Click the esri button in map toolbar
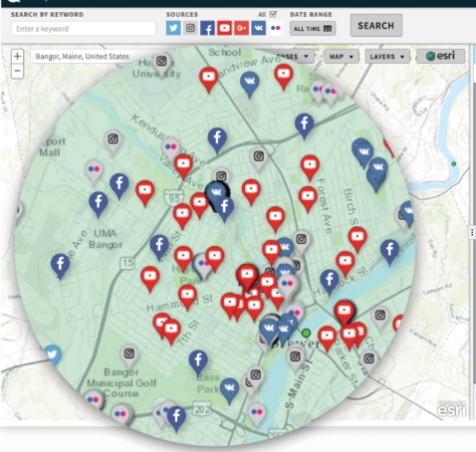The width and height of the screenshot is (476, 452). 440,56
